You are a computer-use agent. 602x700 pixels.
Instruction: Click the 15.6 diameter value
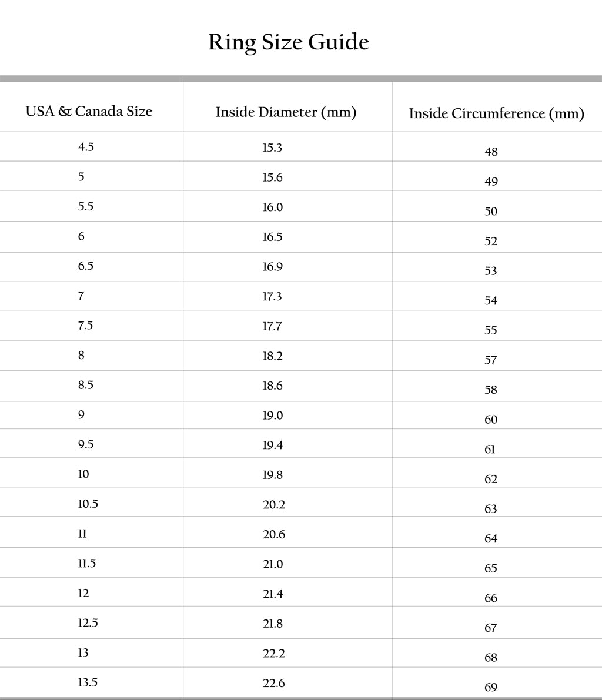272,177
